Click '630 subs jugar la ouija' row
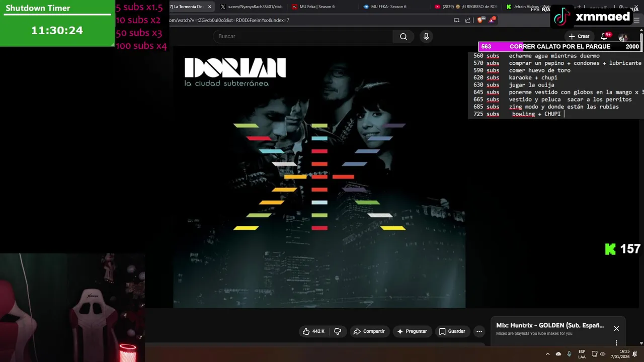The width and height of the screenshot is (644, 362). coord(514,85)
